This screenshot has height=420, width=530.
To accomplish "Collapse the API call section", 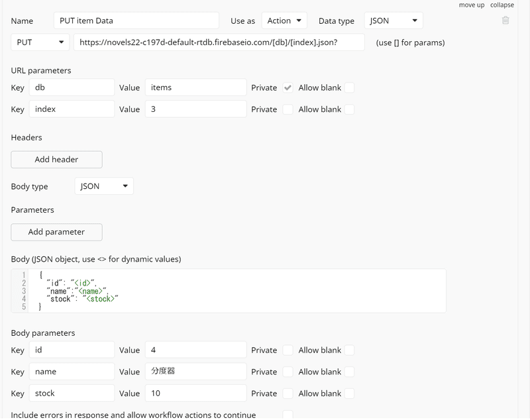I will tap(502, 5).
